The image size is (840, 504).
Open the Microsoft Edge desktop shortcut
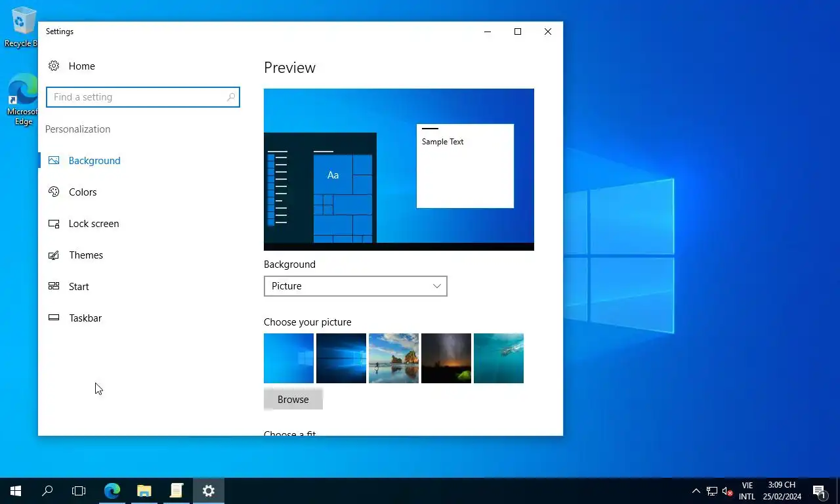tap(23, 98)
